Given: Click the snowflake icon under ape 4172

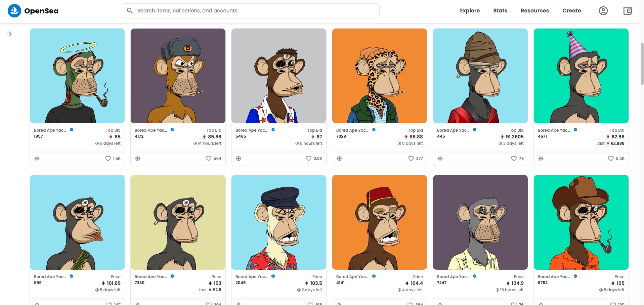Looking at the screenshot, I should click(x=138, y=159).
